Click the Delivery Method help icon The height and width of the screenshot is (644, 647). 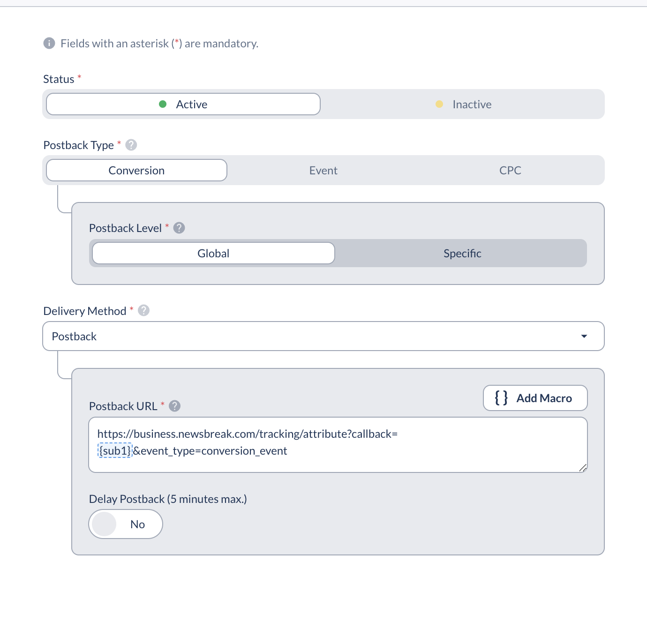(x=143, y=310)
